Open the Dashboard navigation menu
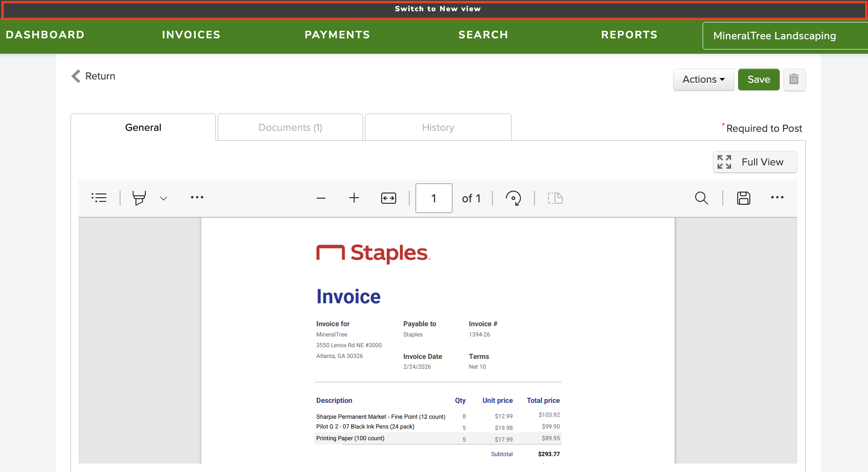The width and height of the screenshot is (868, 472). click(x=45, y=35)
